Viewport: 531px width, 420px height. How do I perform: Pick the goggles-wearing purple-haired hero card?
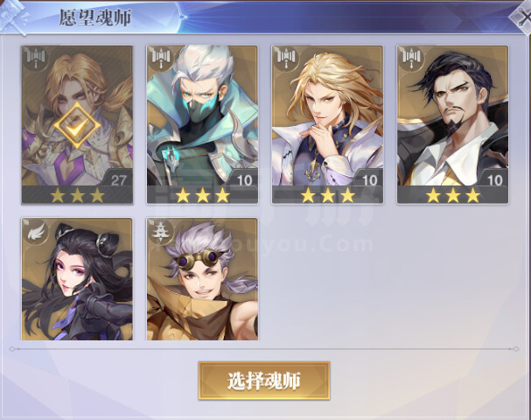tap(202, 279)
